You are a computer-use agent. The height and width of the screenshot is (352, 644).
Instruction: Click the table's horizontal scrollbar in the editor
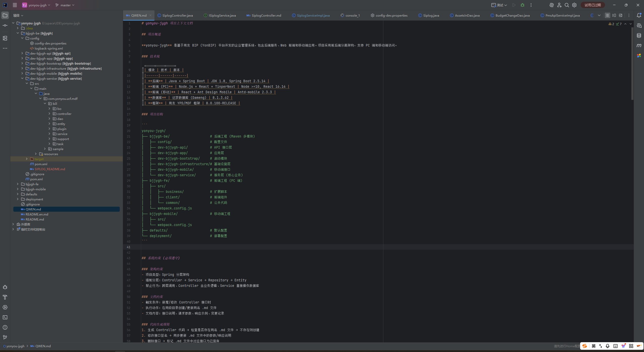pos(160,66)
